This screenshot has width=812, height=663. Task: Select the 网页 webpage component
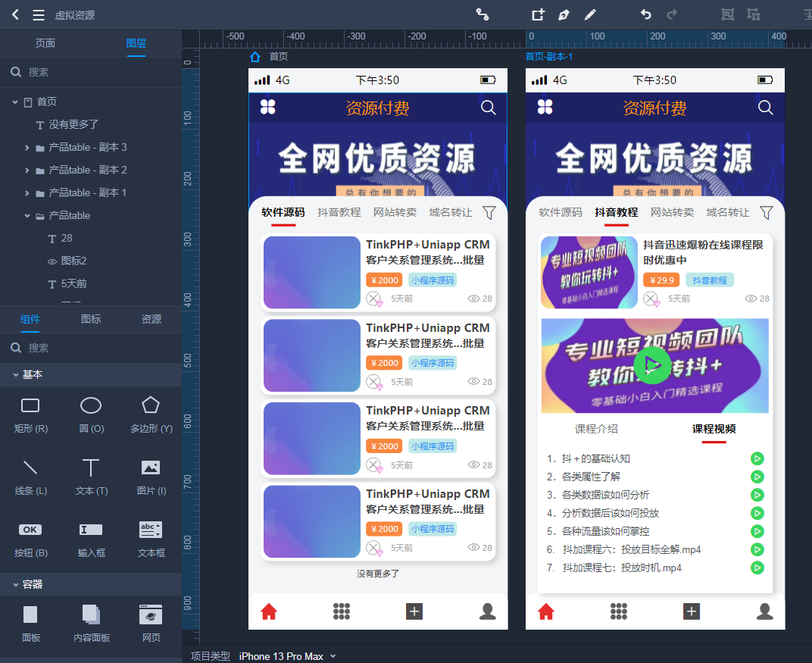coord(151,623)
